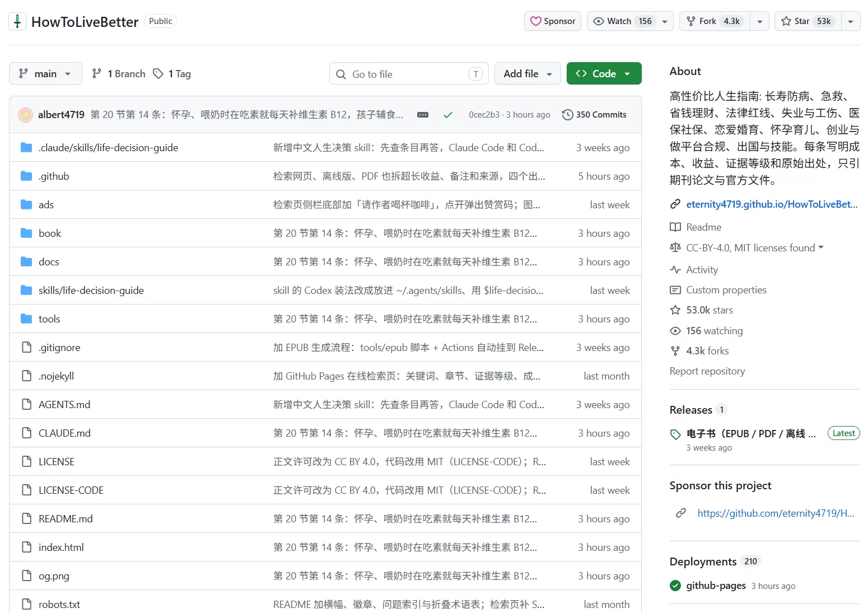868x613 pixels.
Task: Open the Latest release badge
Action: (843, 433)
